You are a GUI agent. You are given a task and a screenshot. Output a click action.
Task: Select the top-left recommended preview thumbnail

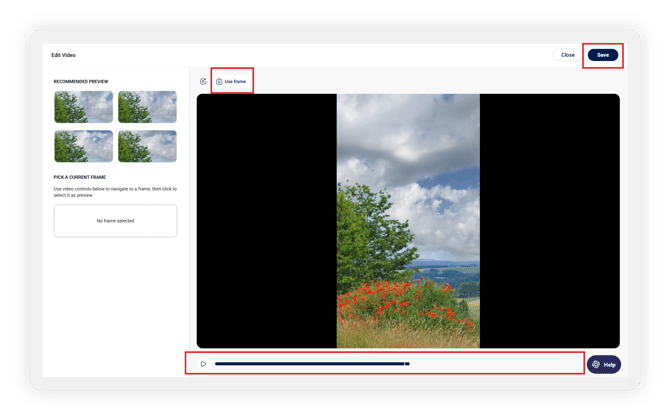[x=84, y=107]
